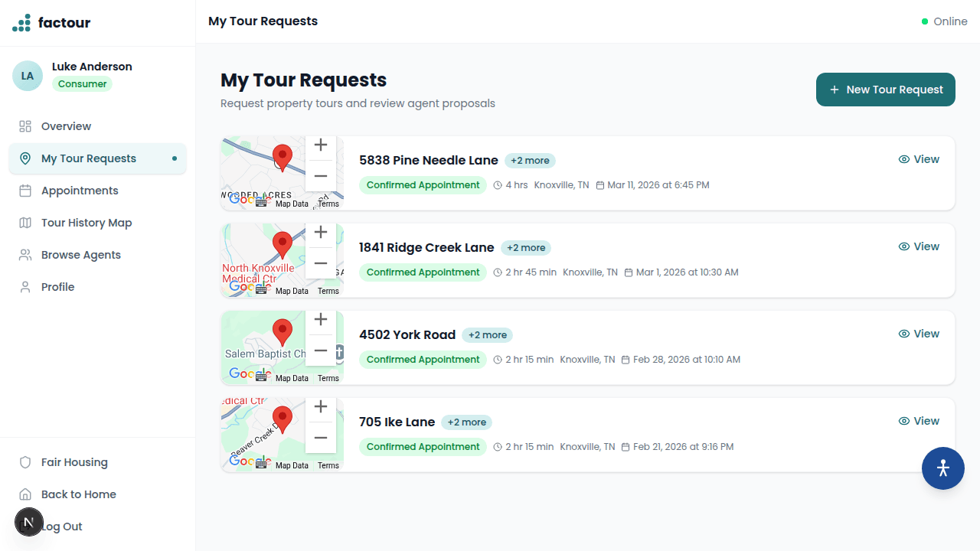This screenshot has height=551, width=980.
Task: Open Appointments in the sidebar
Action: coord(80,191)
